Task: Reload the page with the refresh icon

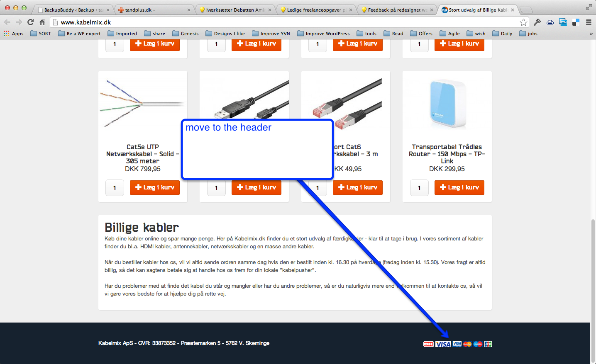Action: pyautogui.click(x=30, y=22)
